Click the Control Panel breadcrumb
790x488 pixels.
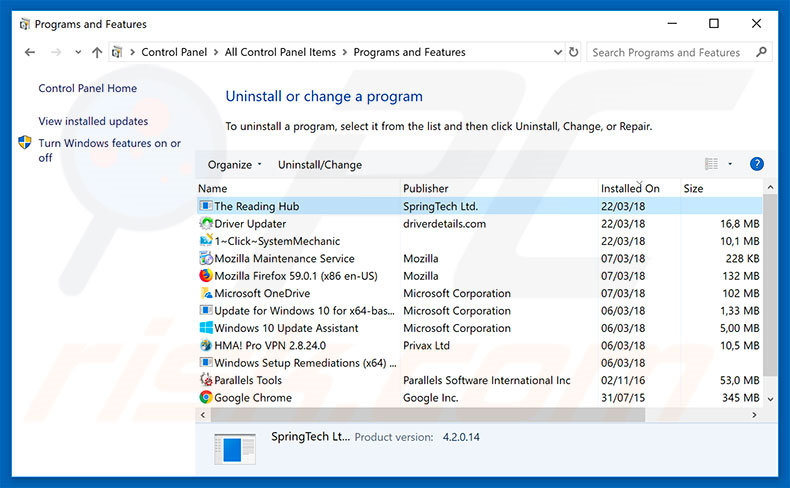click(x=174, y=52)
